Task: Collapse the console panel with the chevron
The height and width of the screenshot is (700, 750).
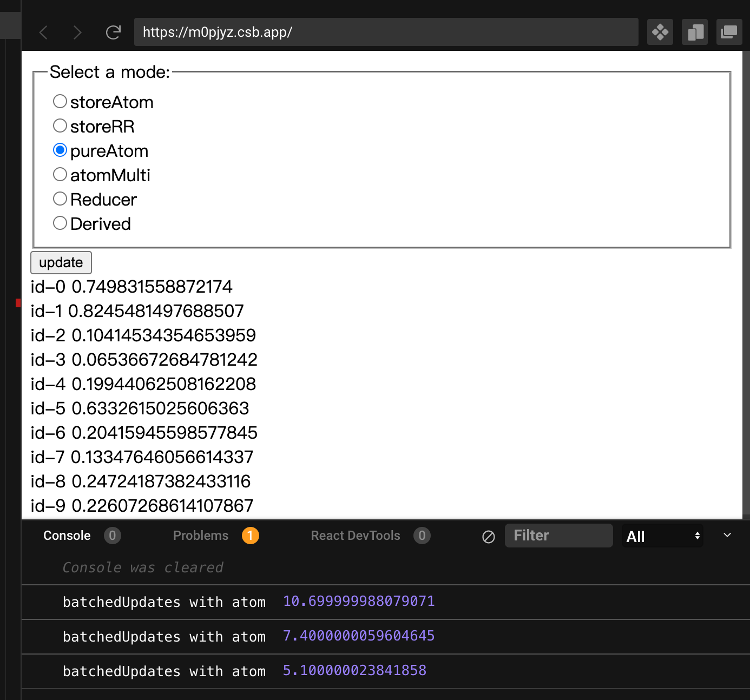Action: click(727, 536)
